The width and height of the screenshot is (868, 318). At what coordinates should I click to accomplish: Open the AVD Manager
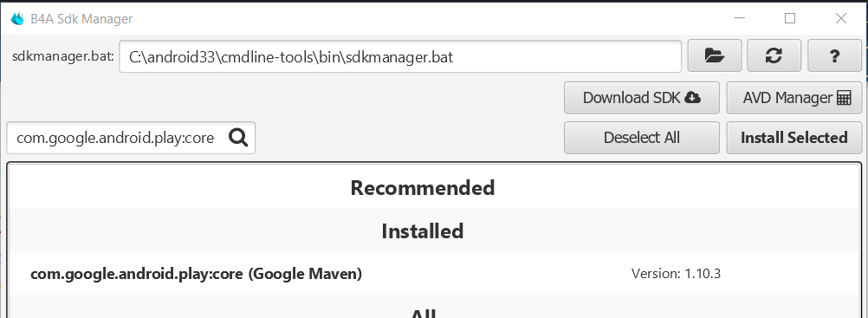pos(794,98)
